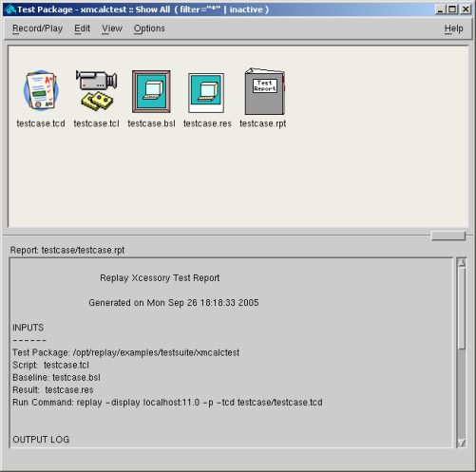
Task: Click the 'testcase.rpt' file label
Action: (x=263, y=123)
